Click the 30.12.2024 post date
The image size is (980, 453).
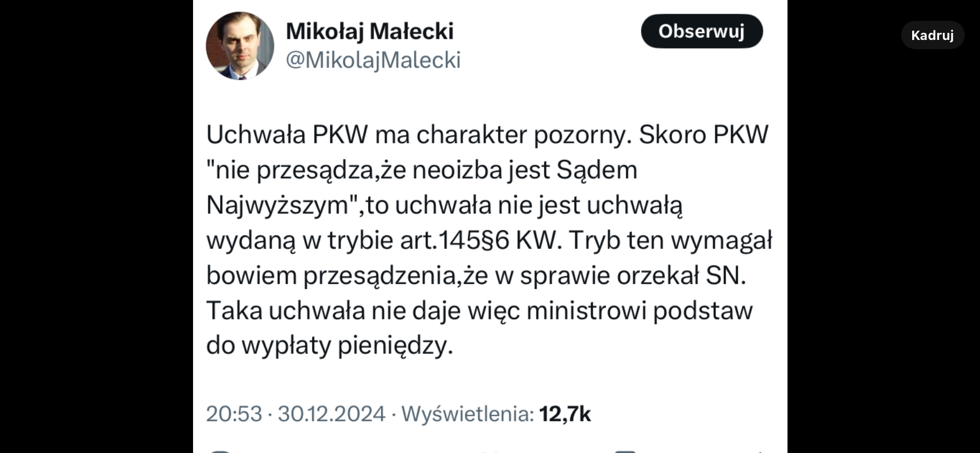click(x=331, y=414)
